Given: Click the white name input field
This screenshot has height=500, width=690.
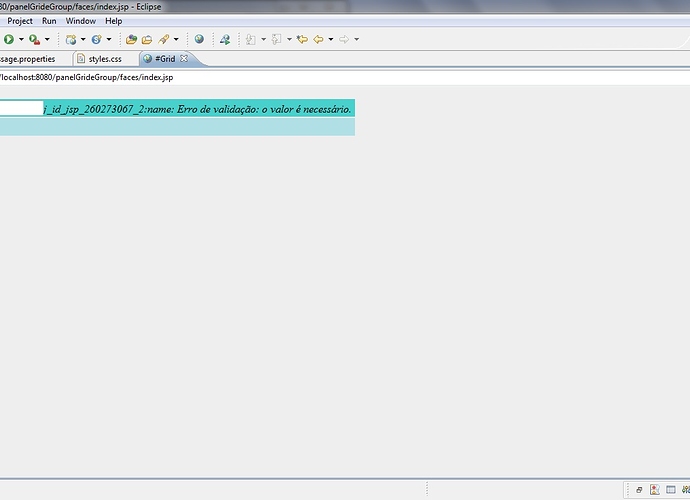Looking at the screenshot, I should pyautogui.click(x=22, y=108).
